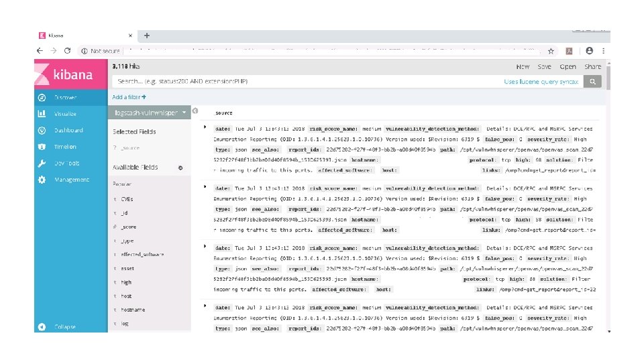This screenshot has height=362, width=644.
Task: Collapse the fields sidebar with arrow icon
Action: click(x=195, y=111)
